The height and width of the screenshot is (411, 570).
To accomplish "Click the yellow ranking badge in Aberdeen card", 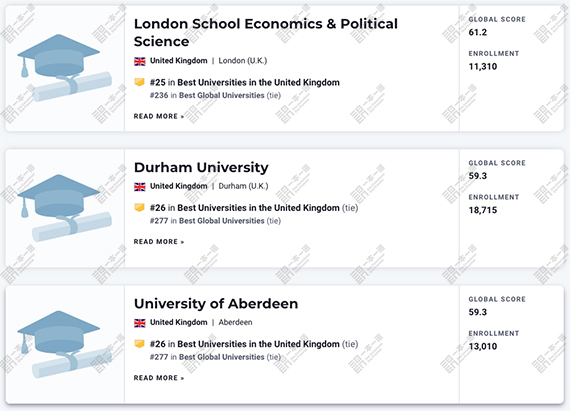I will (x=140, y=344).
